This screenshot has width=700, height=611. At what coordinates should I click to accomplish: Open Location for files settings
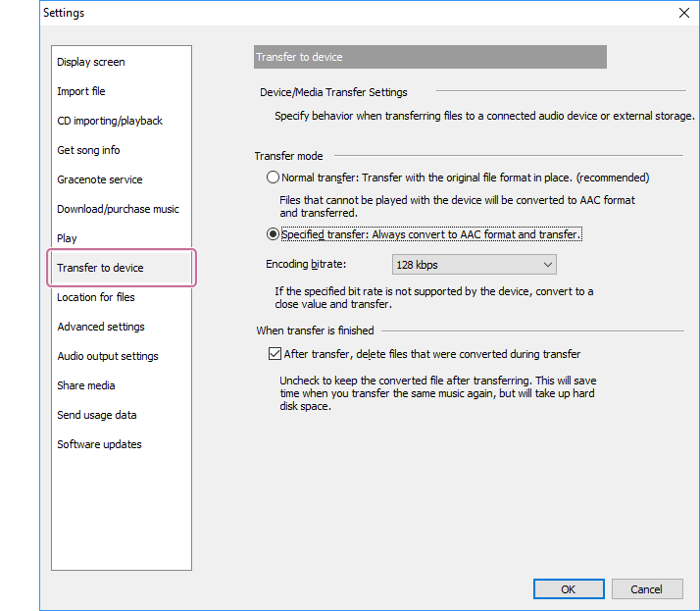click(x=96, y=297)
